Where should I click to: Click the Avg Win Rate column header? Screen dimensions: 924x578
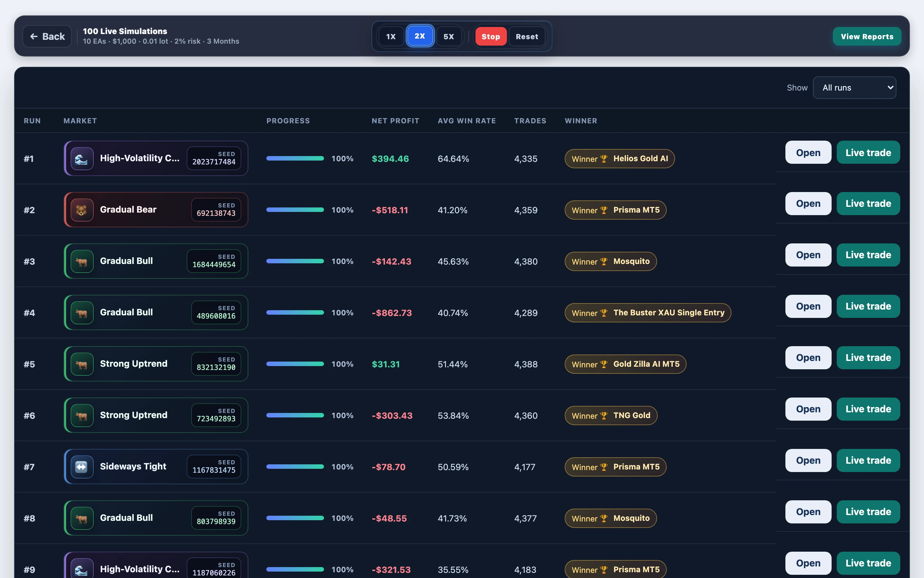466,121
